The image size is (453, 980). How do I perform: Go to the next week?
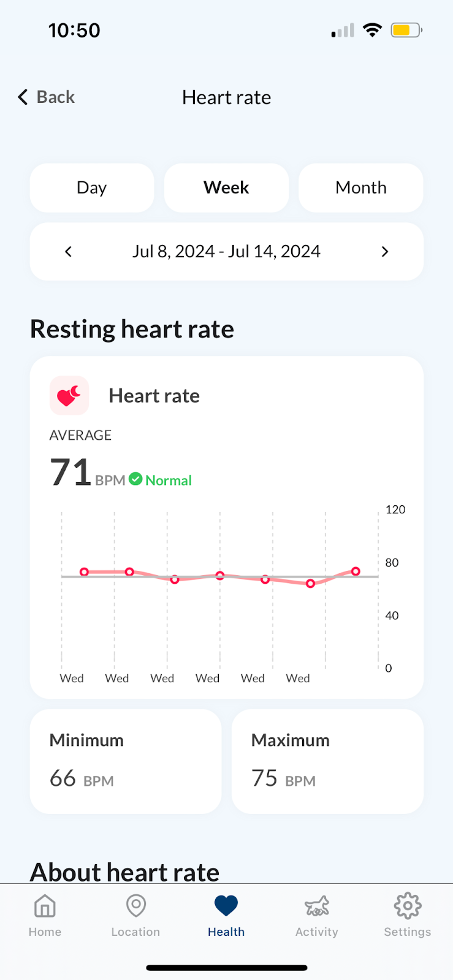click(385, 251)
